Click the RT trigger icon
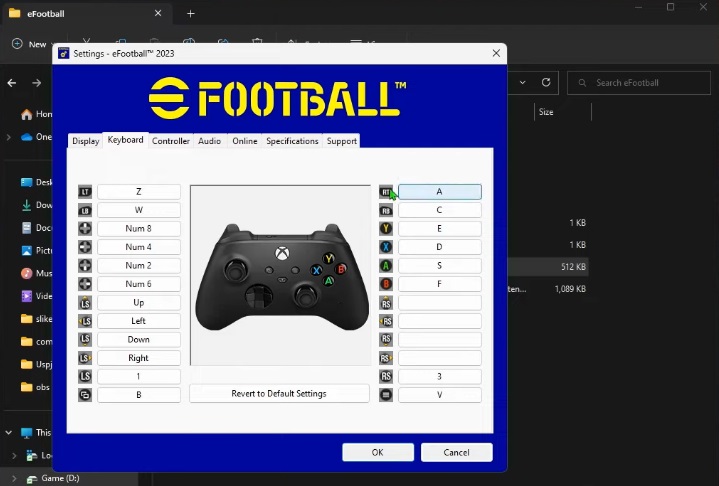This screenshot has width=719, height=486. 386,192
